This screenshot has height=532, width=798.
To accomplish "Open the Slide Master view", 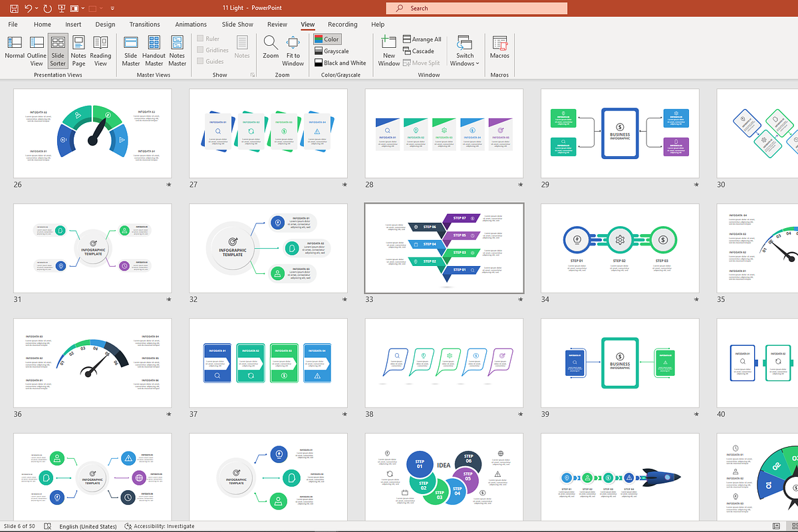I will point(131,51).
